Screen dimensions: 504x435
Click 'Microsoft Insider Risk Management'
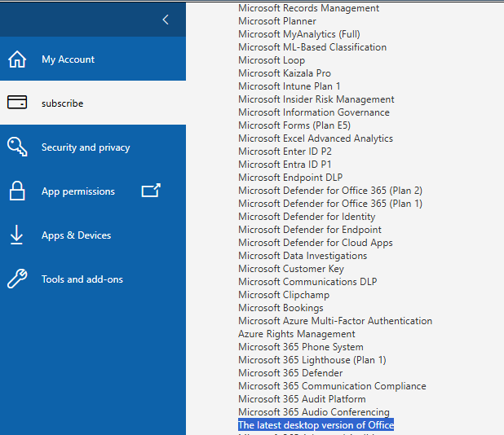tap(316, 99)
